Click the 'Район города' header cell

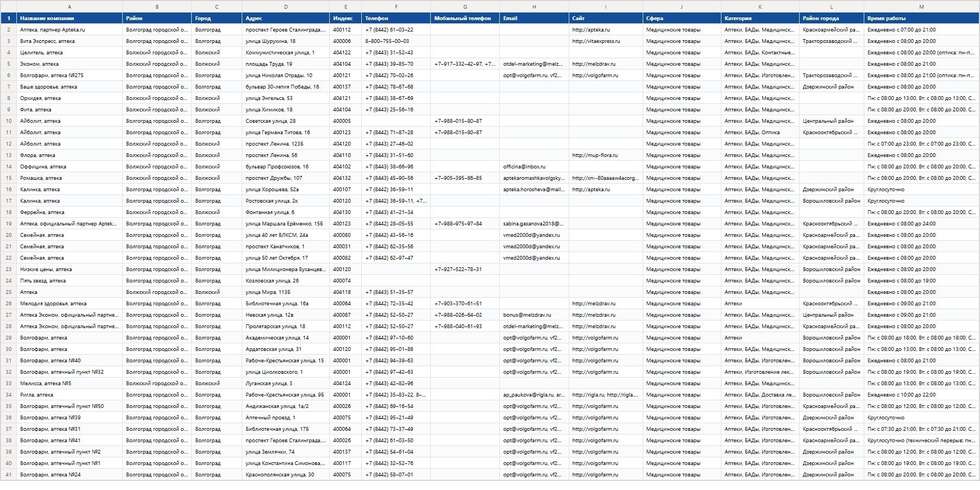click(x=832, y=18)
